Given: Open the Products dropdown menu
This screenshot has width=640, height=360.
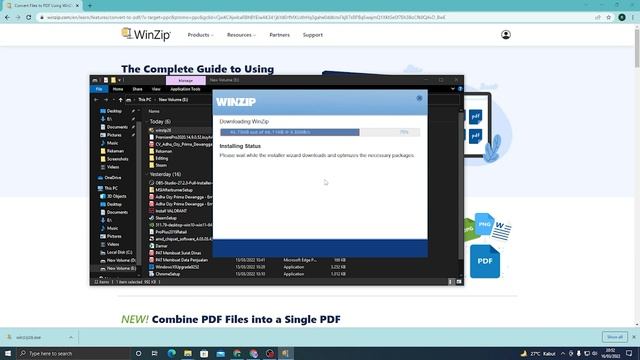Looking at the screenshot, I should pyautogui.click(x=200, y=35).
